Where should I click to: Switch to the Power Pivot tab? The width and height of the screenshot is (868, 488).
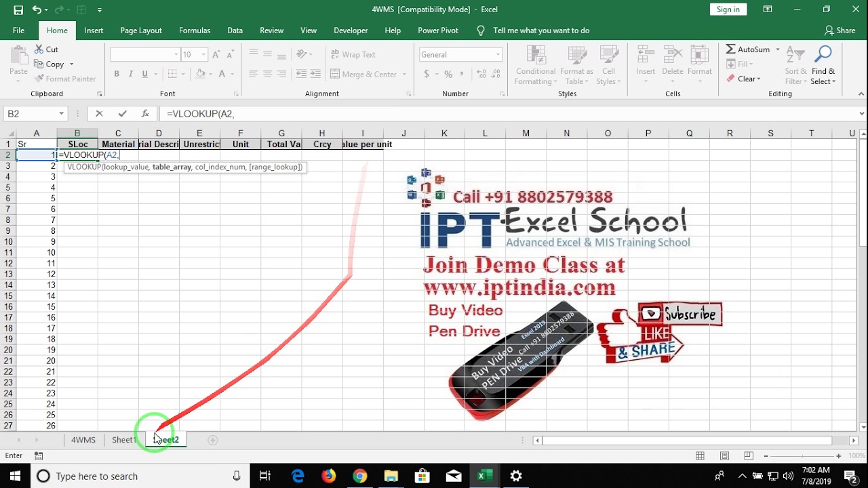click(438, 30)
